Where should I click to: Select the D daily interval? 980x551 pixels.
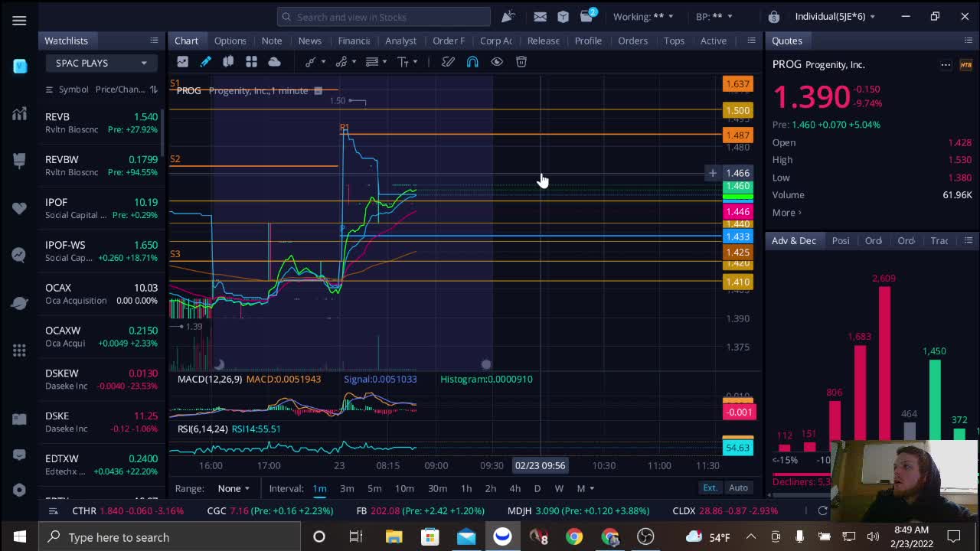point(537,488)
